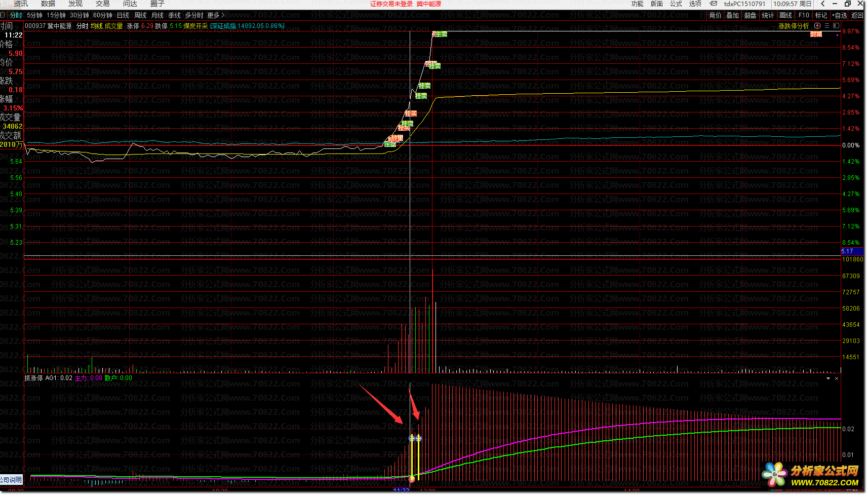Click the 均线 indicator label
This screenshot has height=495, width=868.
(x=97, y=26)
